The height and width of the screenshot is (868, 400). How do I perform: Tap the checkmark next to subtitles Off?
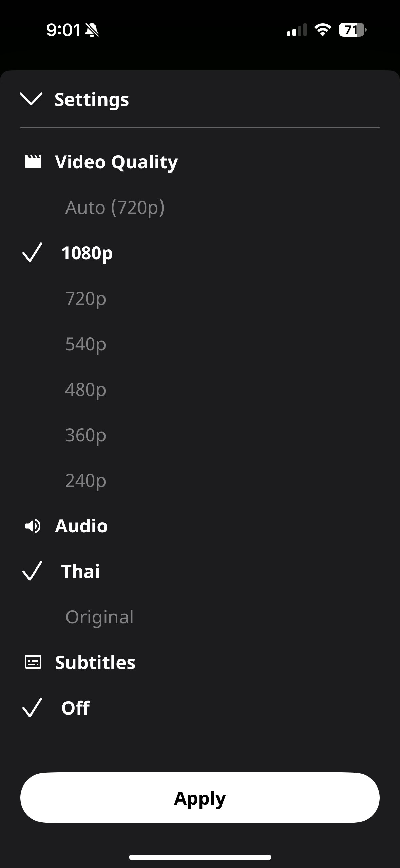pos(32,707)
